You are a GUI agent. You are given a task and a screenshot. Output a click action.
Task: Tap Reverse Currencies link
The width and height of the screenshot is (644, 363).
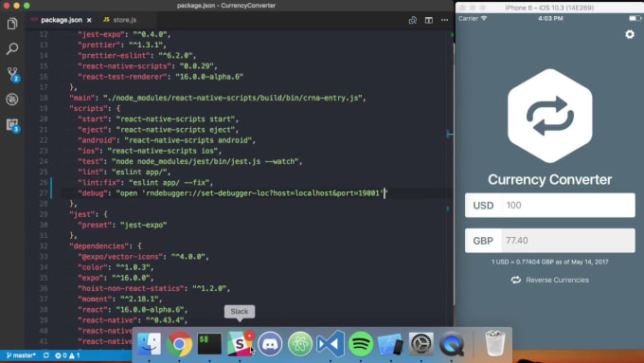coord(550,280)
